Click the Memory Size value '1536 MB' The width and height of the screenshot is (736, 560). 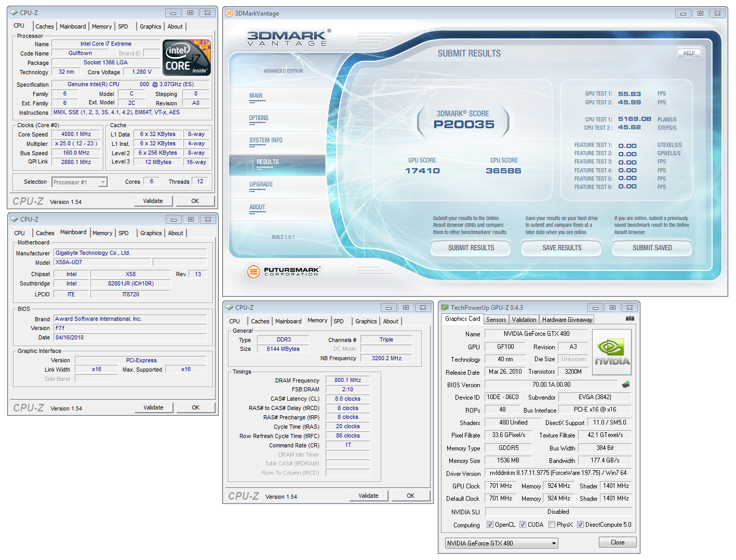(508, 460)
